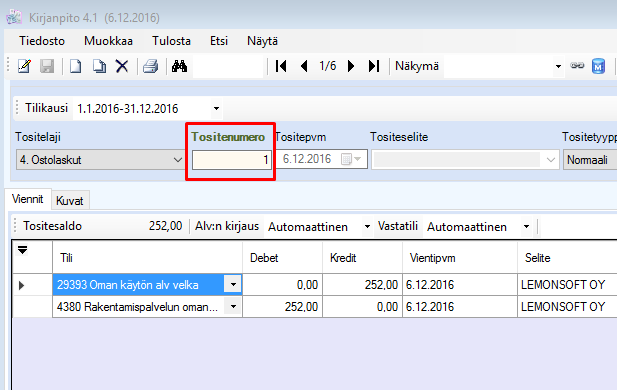Click the Tositesaldo value 252,00
Screen dimensions: 617x390
[x=165, y=226]
